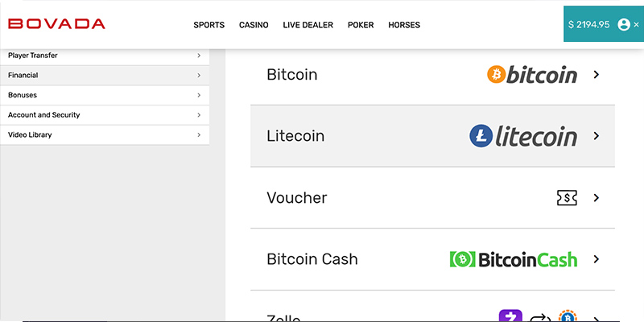
Task: Open the Live Dealer section
Action: coord(308,25)
